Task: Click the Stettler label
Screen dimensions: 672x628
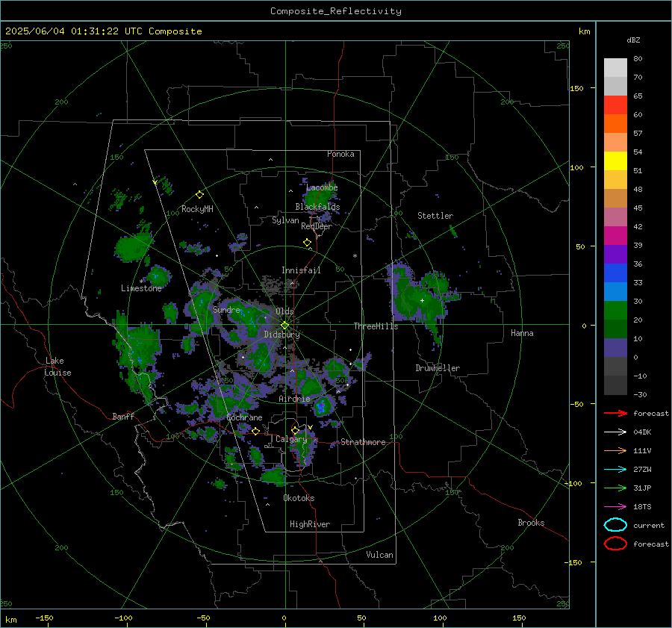Action: [435, 216]
